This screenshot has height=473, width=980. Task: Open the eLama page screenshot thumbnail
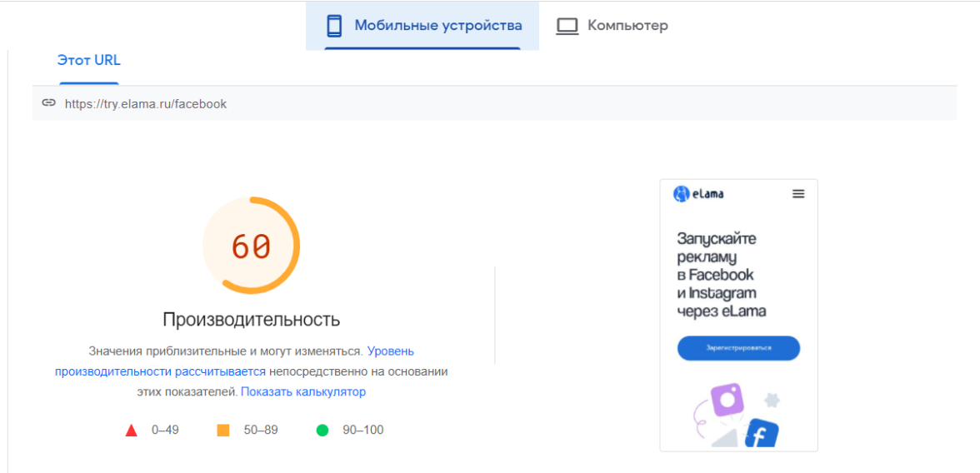tap(738, 315)
